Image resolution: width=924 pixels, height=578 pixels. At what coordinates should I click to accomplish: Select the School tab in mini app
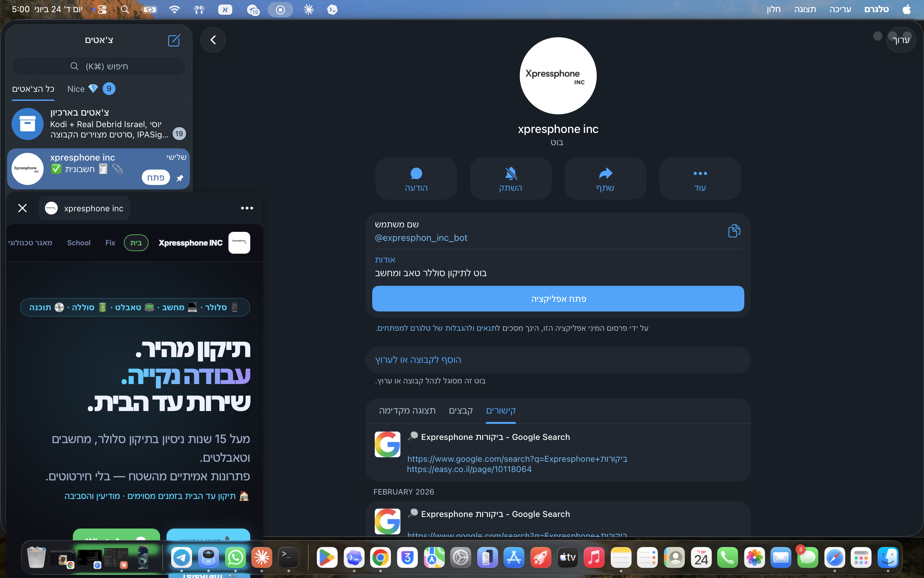click(79, 243)
